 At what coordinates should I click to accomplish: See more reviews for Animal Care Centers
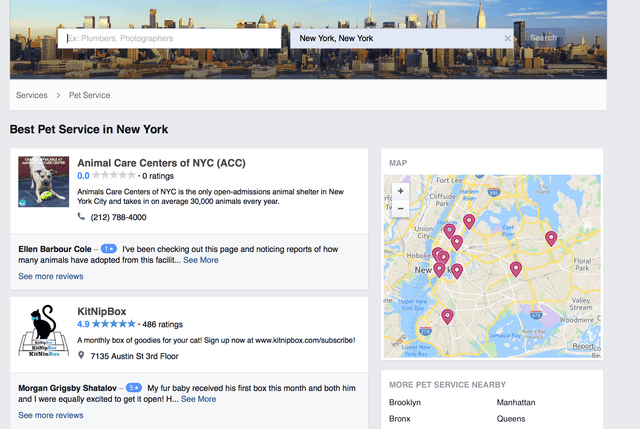(x=51, y=276)
